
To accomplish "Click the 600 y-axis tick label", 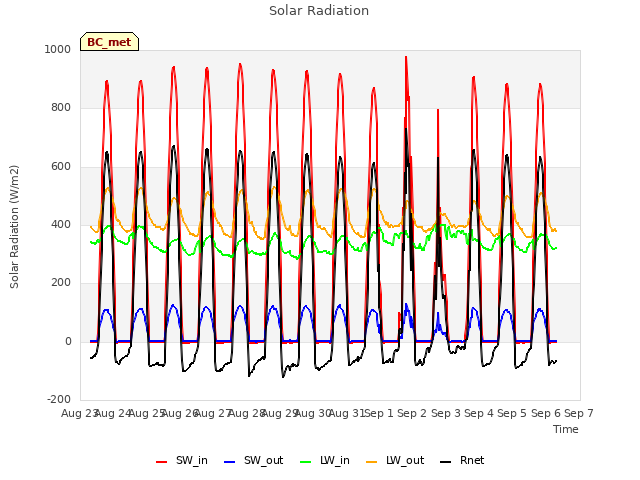I will 61,167.
